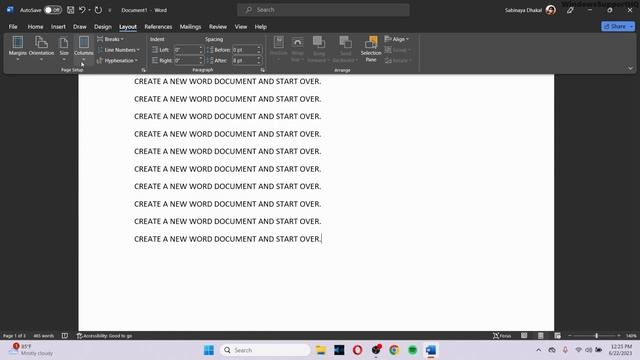Launch the Paragraph settings dialog
The image size is (640, 360).
262,70
